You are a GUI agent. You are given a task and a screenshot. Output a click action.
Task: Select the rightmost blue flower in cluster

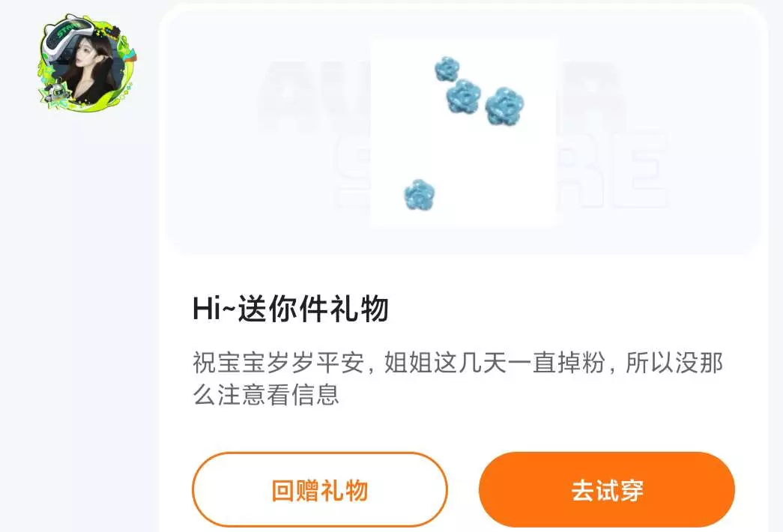pos(504,106)
